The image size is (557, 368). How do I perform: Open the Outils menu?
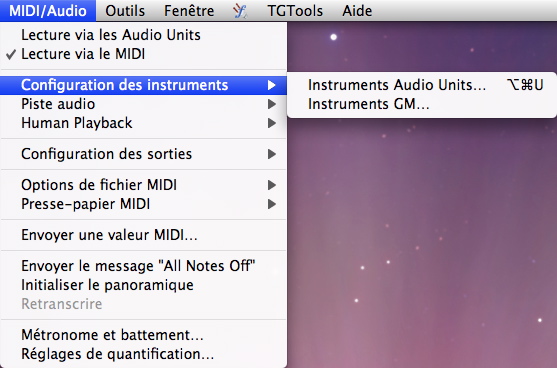pos(125,11)
